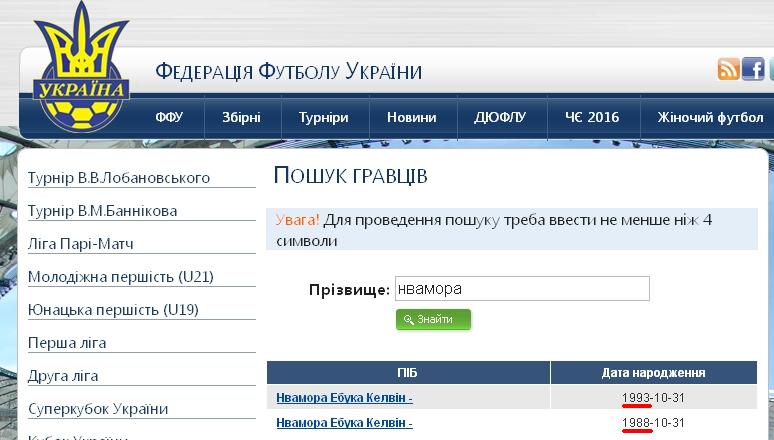Click the Федерація Футболу України title
This screenshot has width=774, height=440.
289,71
